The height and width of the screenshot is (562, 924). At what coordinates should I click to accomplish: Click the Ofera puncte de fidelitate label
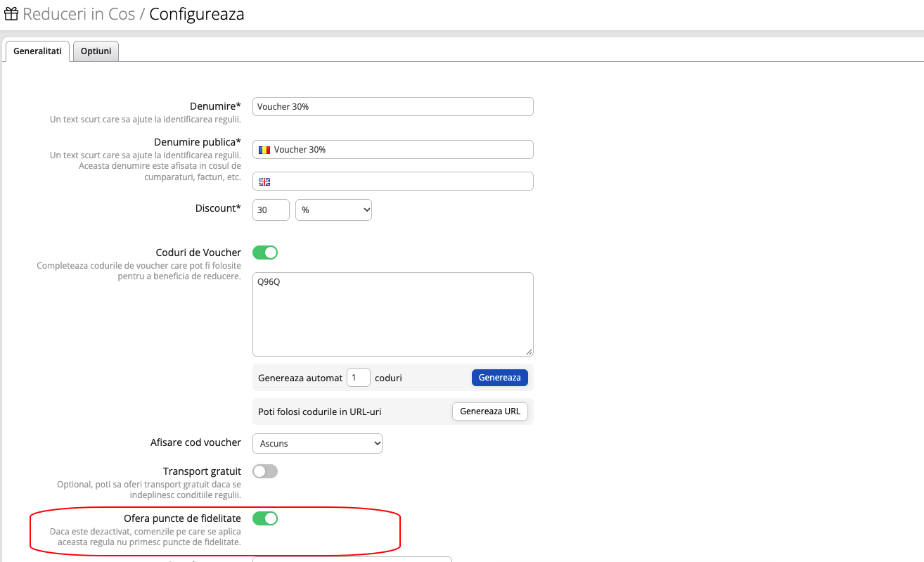[x=182, y=518]
